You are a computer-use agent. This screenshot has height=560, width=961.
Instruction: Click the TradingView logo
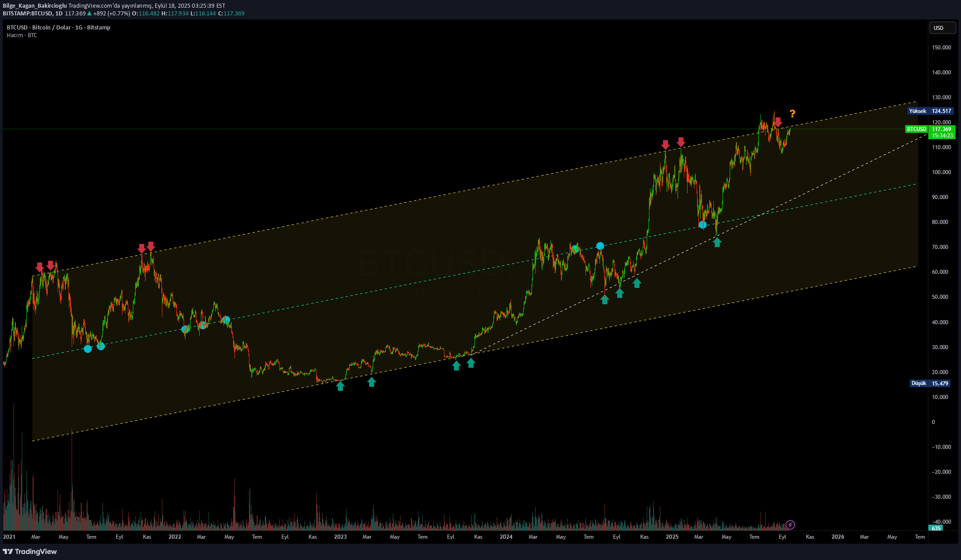(30, 551)
